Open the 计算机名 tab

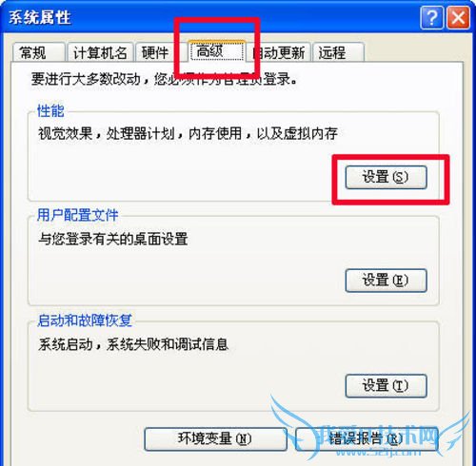click(100, 52)
